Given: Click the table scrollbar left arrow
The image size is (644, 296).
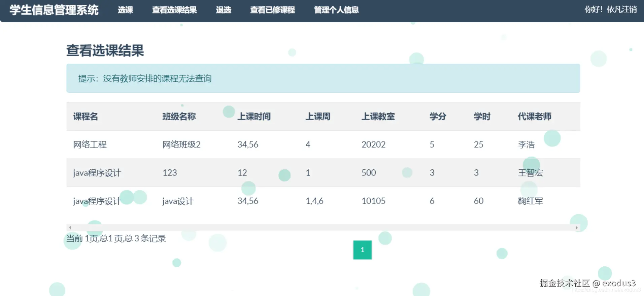Looking at the screenshot, I should pyautogui.click(x=70, y=228).
